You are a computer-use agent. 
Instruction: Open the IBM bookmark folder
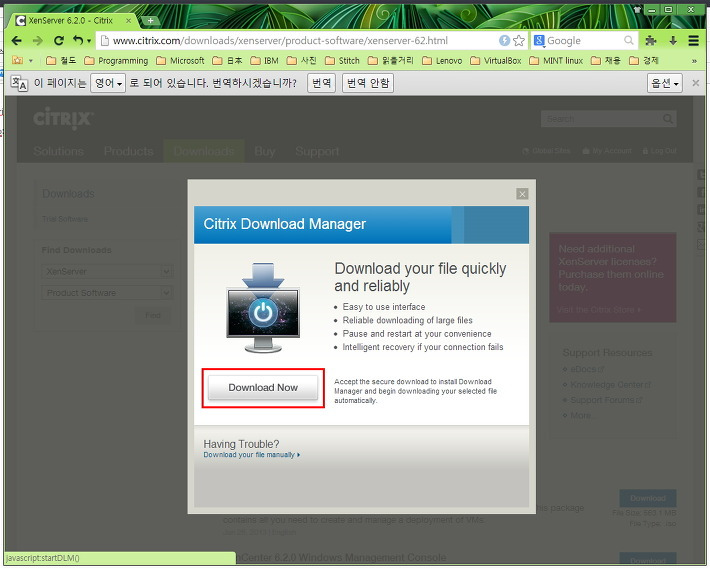(x=264, y=61)
